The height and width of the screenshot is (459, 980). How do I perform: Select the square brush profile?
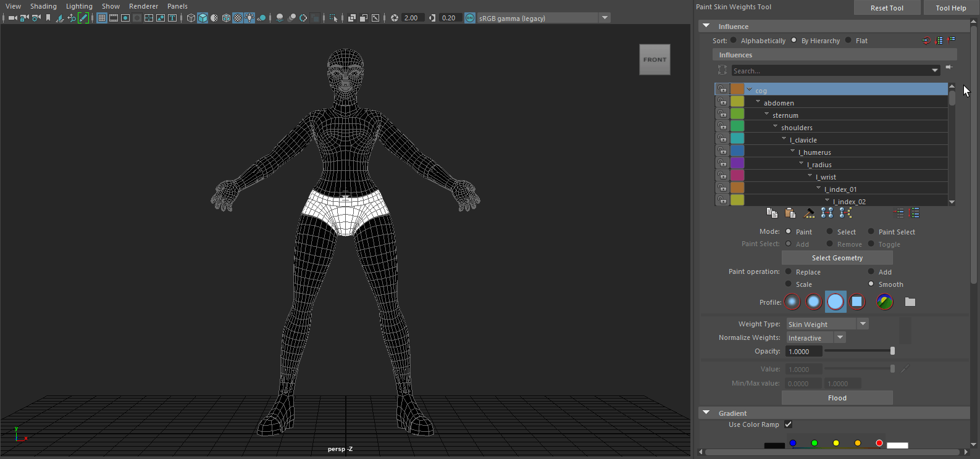(856, 302)
